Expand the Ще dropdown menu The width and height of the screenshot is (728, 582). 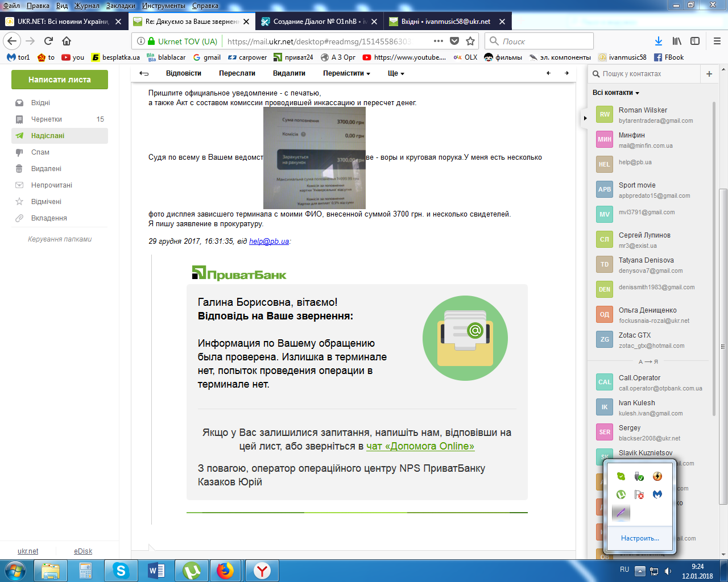[396, 73]
